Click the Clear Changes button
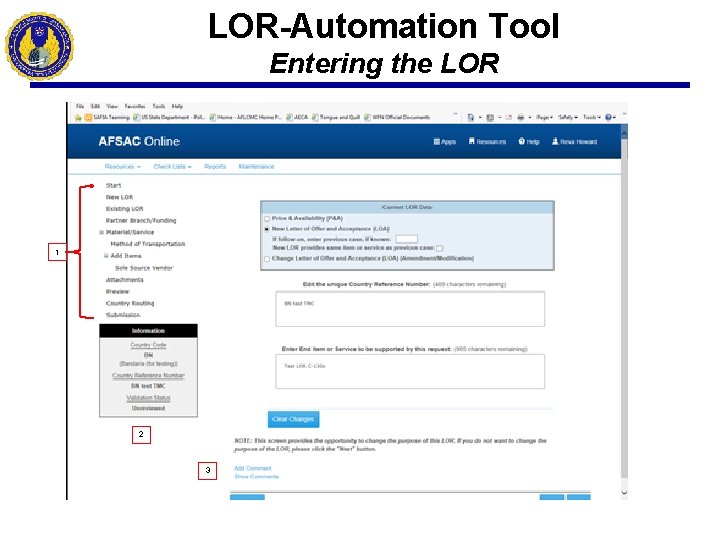 tap(293, 419)
